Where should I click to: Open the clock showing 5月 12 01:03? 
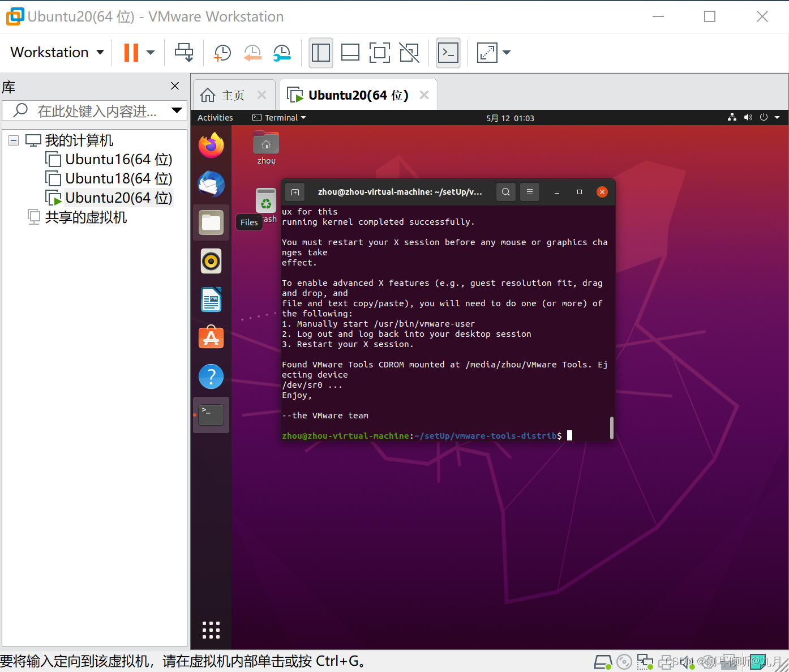510,118
